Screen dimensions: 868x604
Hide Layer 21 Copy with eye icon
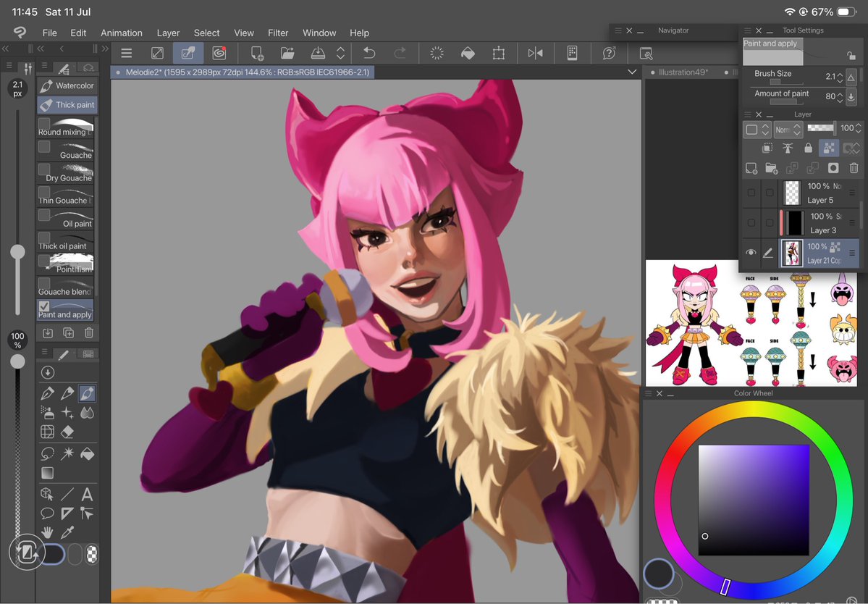[751, 253]
